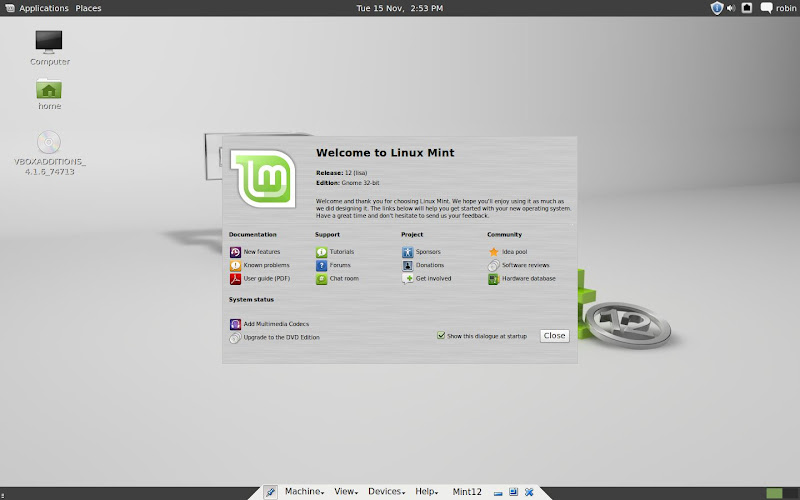Click the VirtualBox toolbar minimize icon

point(498,492)
